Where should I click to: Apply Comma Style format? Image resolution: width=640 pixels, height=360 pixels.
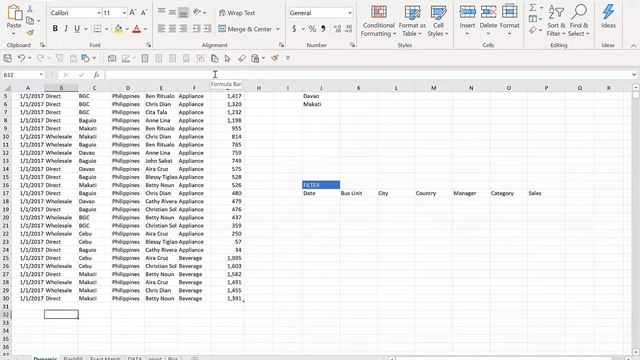click(323, 29)
